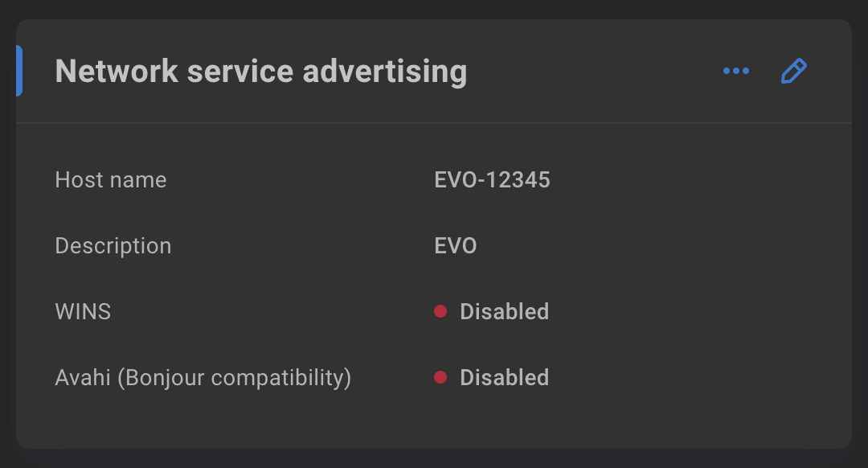The width and height of the screenshot is (868, 468).
Task: Select the Avahi Disabled status text
Action: pyautogui.click(x=504, y=377)
